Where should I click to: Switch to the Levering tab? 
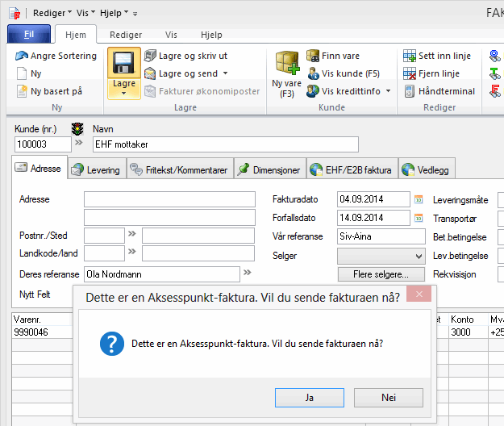pos(95,170)
